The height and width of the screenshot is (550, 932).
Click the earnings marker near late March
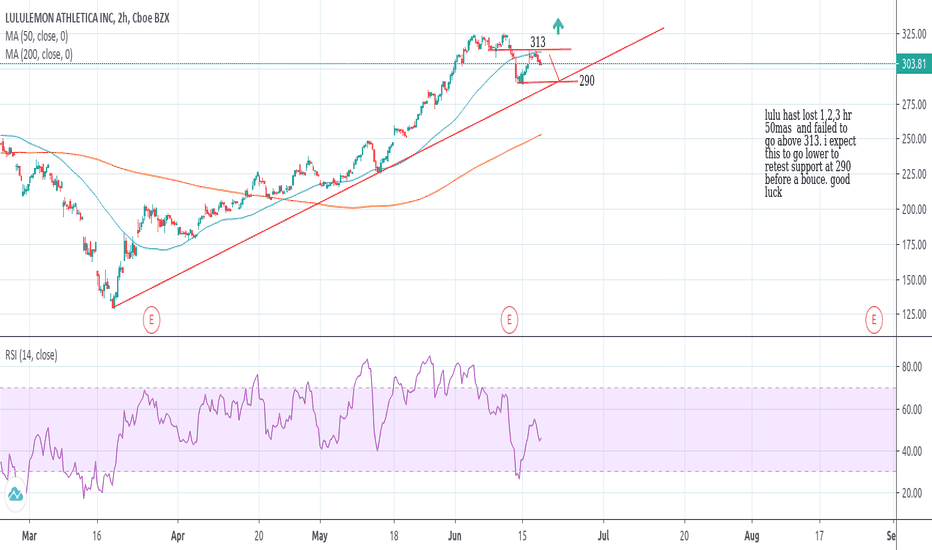pos(152,320)
